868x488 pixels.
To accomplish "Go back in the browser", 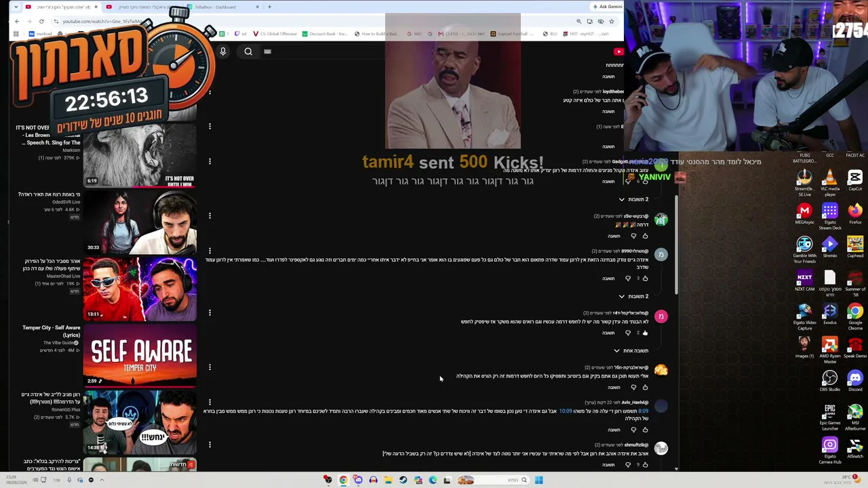I will 17,21.
